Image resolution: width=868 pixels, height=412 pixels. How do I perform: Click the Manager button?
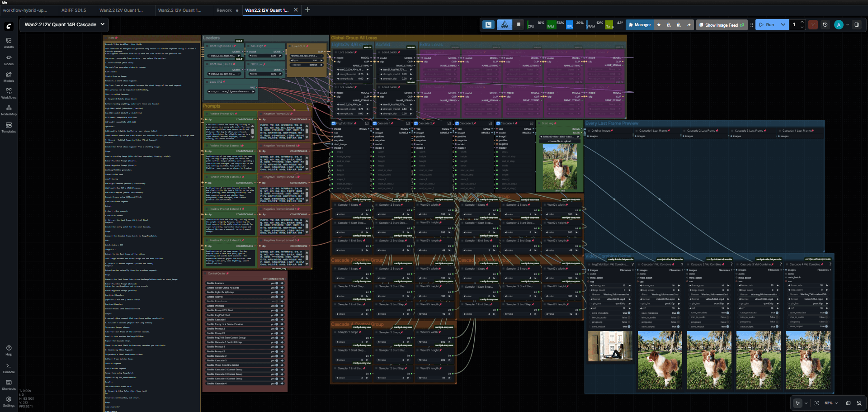click(639, 25)
